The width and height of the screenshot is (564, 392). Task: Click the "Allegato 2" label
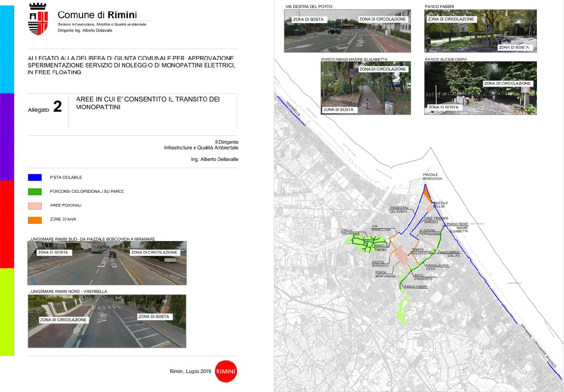coord(45,107)
